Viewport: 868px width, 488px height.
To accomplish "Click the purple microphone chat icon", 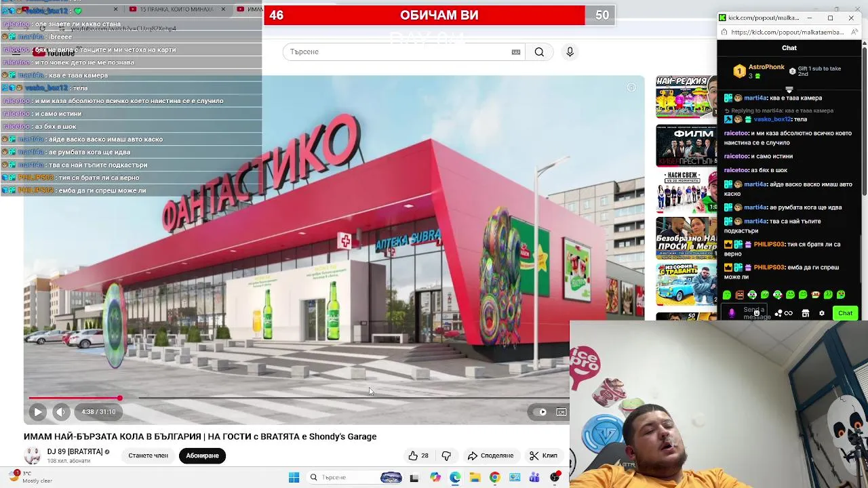I will (731, 313).
